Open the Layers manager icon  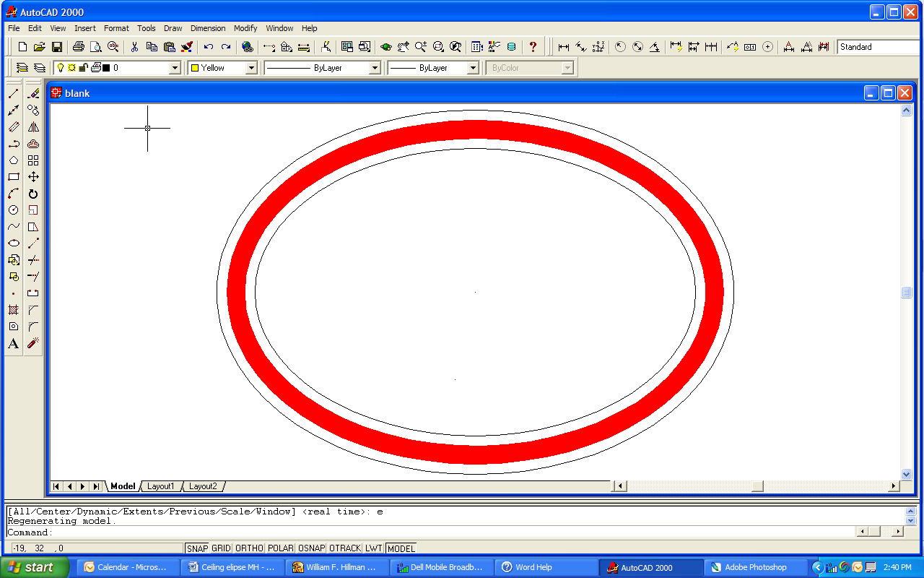click(x=40, y=68)
